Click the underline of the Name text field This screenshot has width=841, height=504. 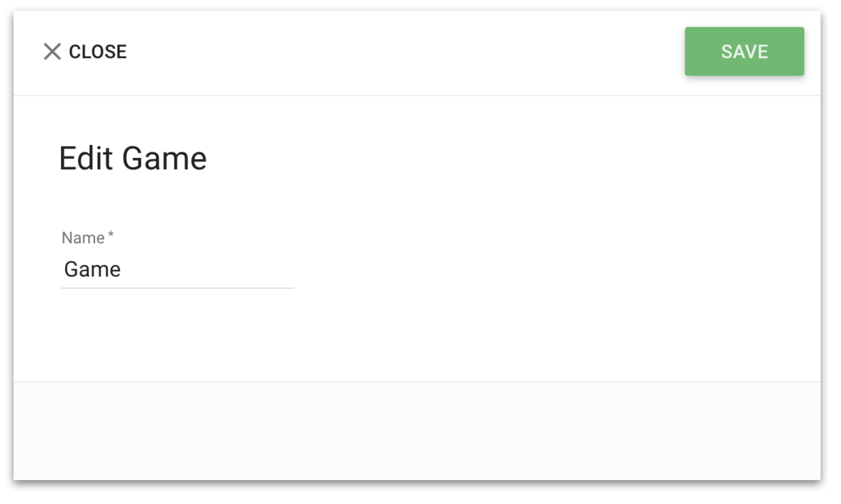click(x=177, y=288)
